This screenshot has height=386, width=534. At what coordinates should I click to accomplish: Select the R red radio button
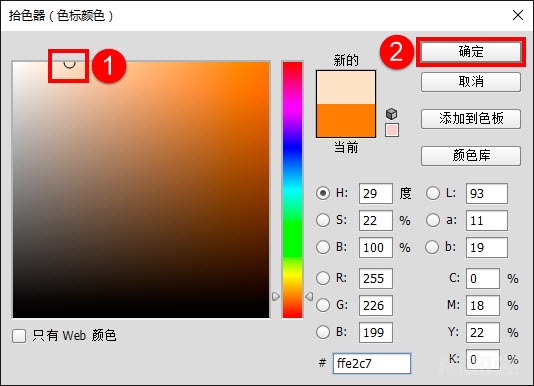(323, 278)
